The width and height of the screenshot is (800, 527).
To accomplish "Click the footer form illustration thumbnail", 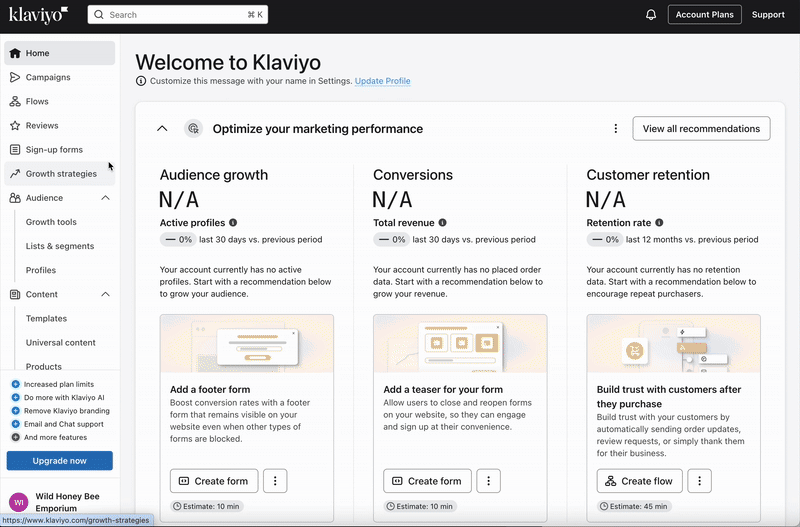I will (247, 343).
